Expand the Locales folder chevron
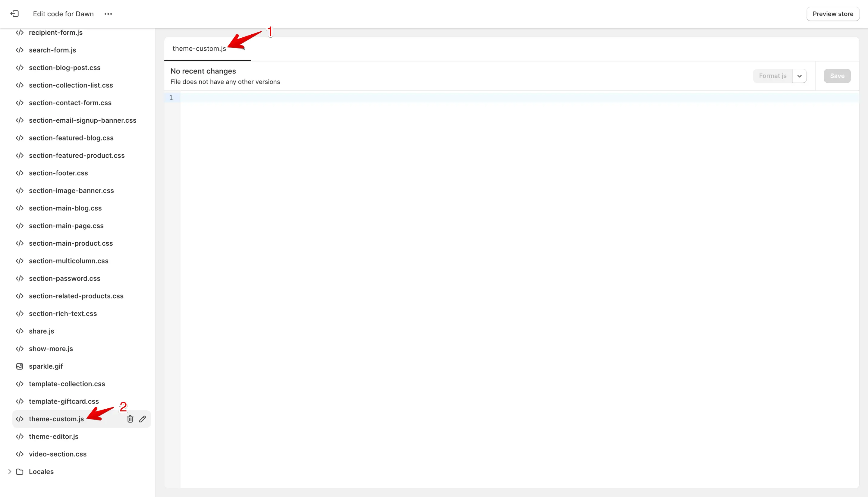Screen dimensions: 868x497 click(10, 471)
